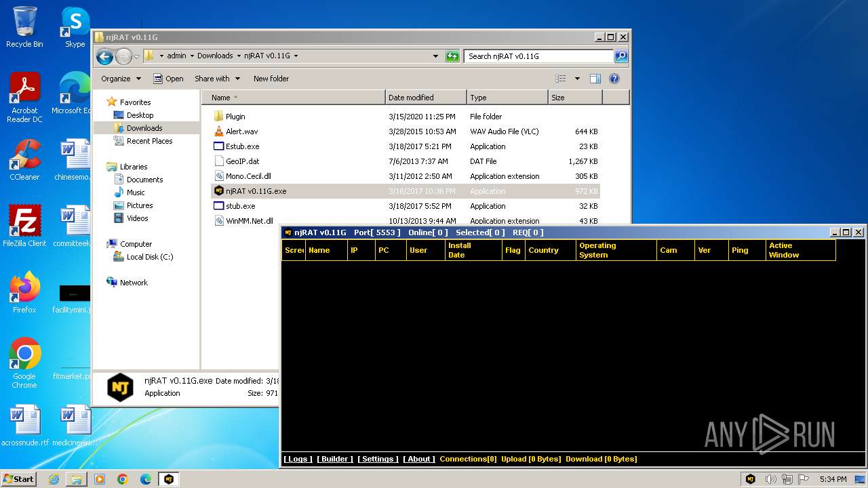Expand recent pages dropdown next to forward arrow
The width and height of the screenshot is (868, 488).
tap(137, 56)
